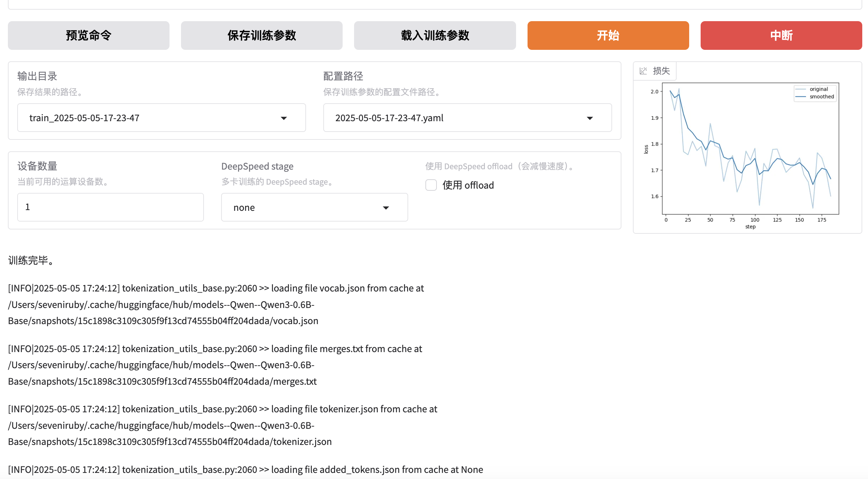Image resolution: width=868 pixels, height=479 pixels.
Task: Click the 预览命令 button
Action: [89, 35]
